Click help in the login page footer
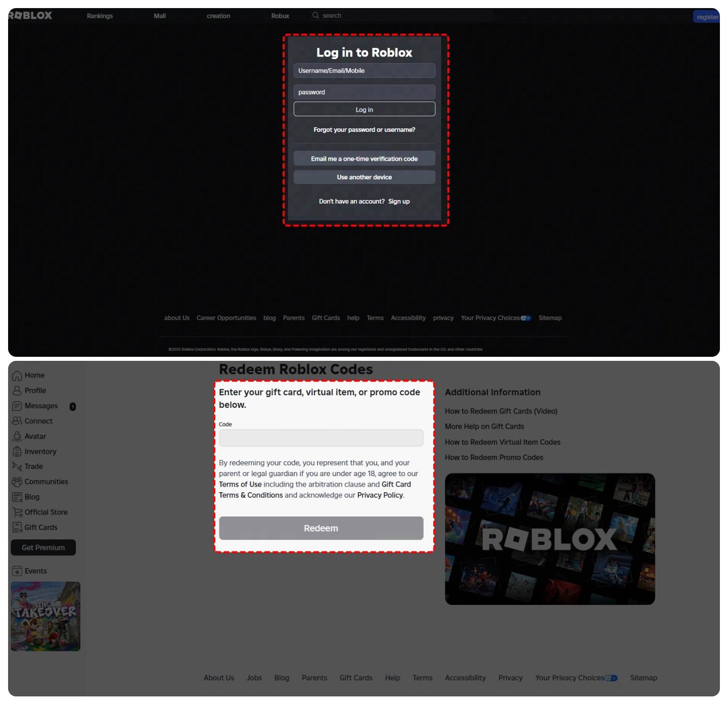This screenshot has width=728, height=705. (x=353, y=318)
